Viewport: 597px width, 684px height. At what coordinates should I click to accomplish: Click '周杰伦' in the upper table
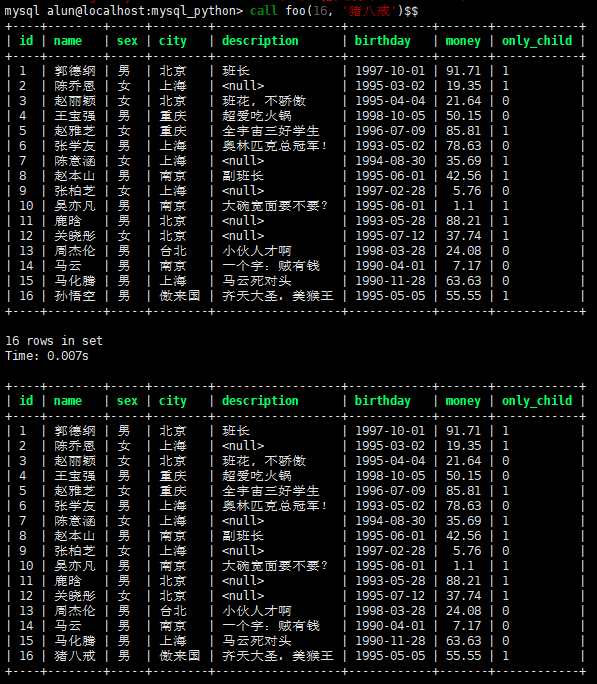(75, 251)
